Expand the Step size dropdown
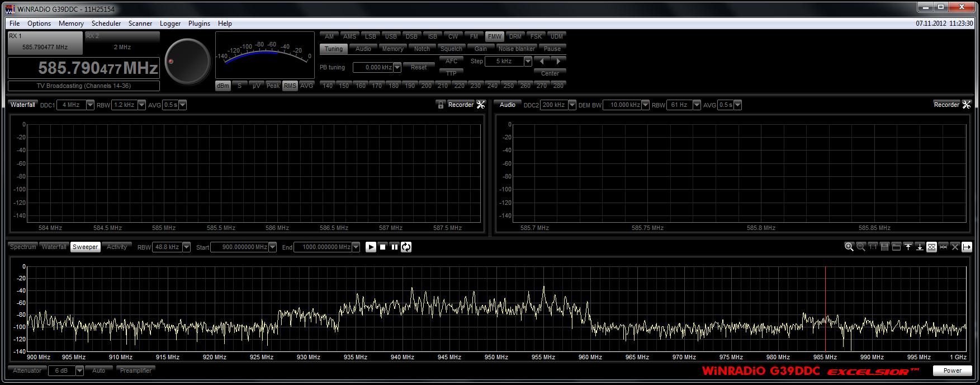Screen dimensions: 980x385 528,62
